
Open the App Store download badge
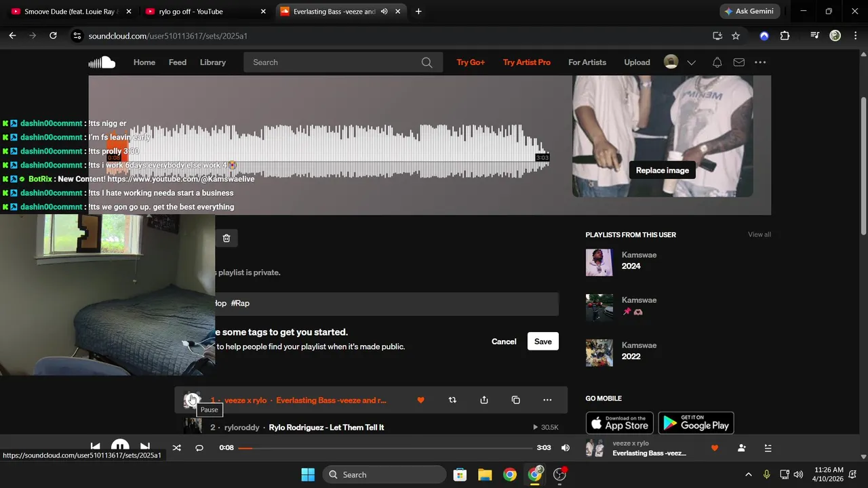[x=619, y=423]
